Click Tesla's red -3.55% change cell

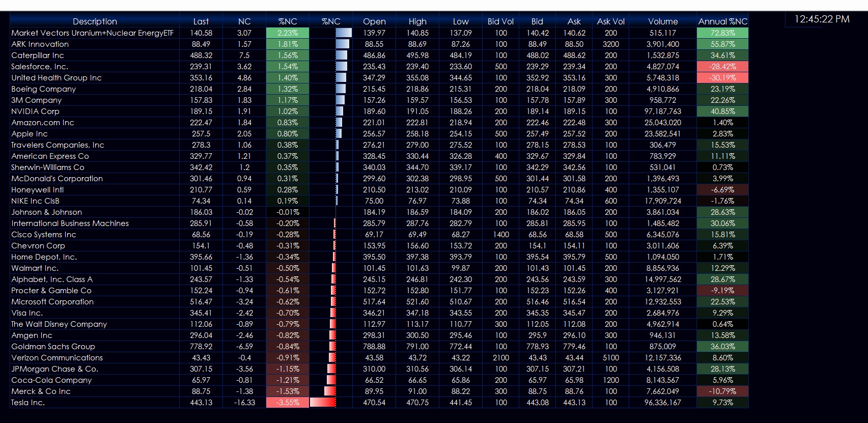pos(288,403)
